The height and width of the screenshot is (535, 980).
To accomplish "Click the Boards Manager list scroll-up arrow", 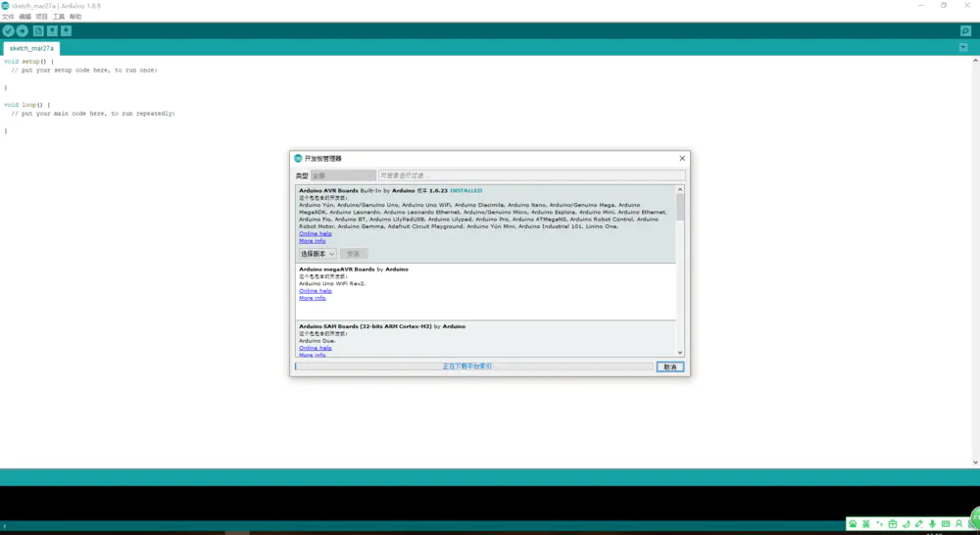I will tap(680, 189).
